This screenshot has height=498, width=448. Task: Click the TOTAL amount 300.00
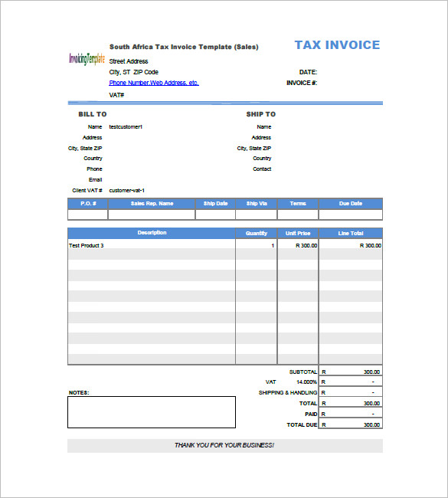(x=371, y=403)
